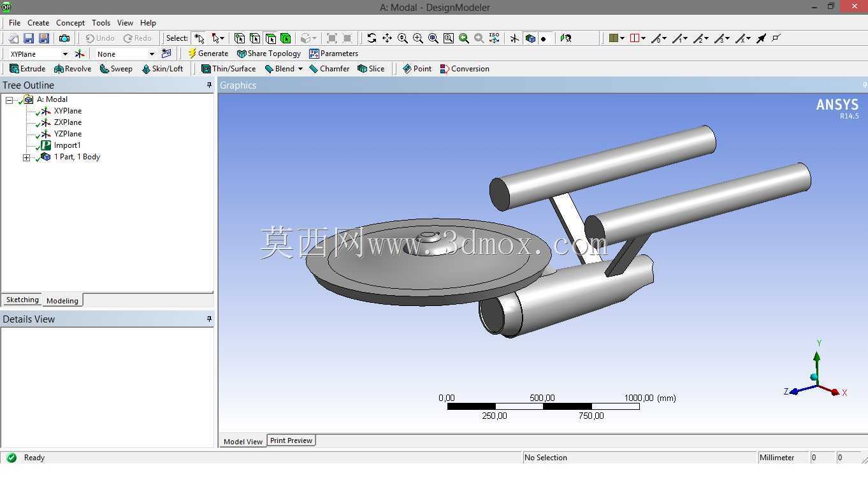The width and height of the screenshot is (868, 487).
Task: Enable the face selection filter
Action: pos(270,38)
